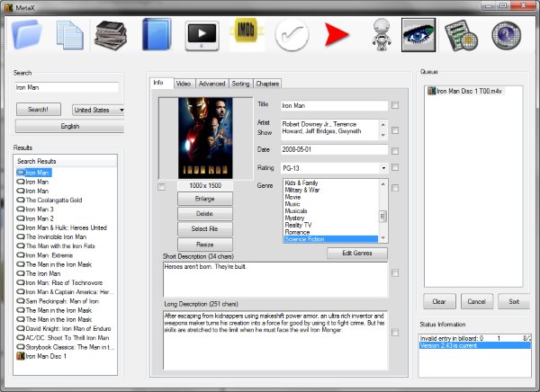
Task: Toggle the cover art checkbox left of 1000 x 1500
Action: [161, 187]
